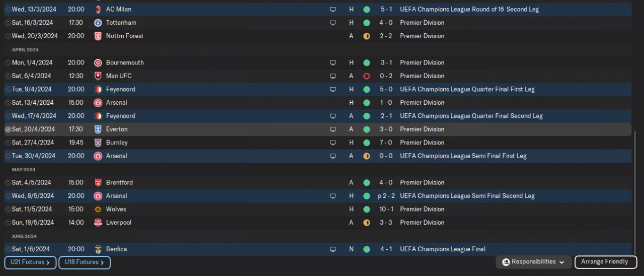This screenshot has width=644, height=276.
Task: Click the TV icon on the Benfica final row
Action: (x=333, y=249)
